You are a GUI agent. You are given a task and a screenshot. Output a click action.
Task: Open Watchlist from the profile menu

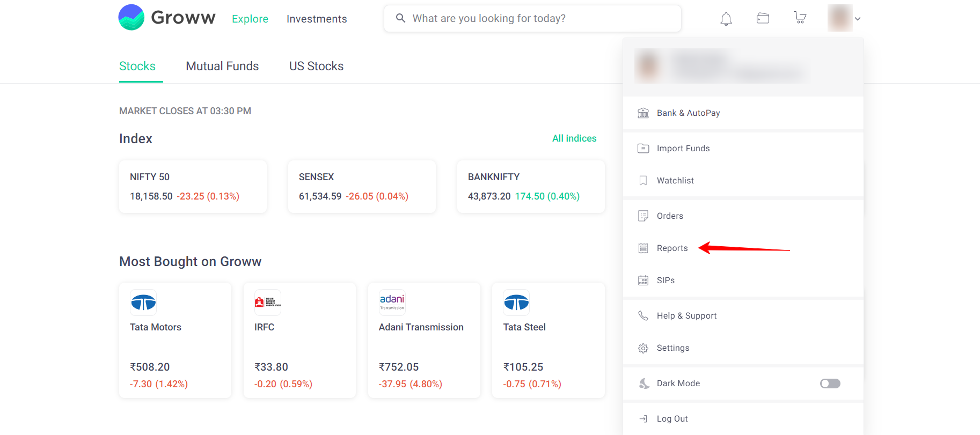click(675, 181)
